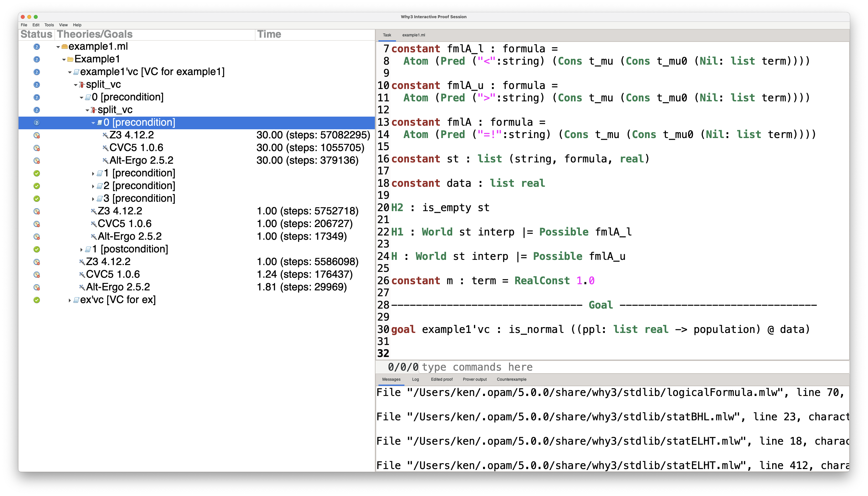The height and width of the screenshot is (496, 868).
Task: Click valid checkmark of 1 [postcondition]
Action: point(37,249)
